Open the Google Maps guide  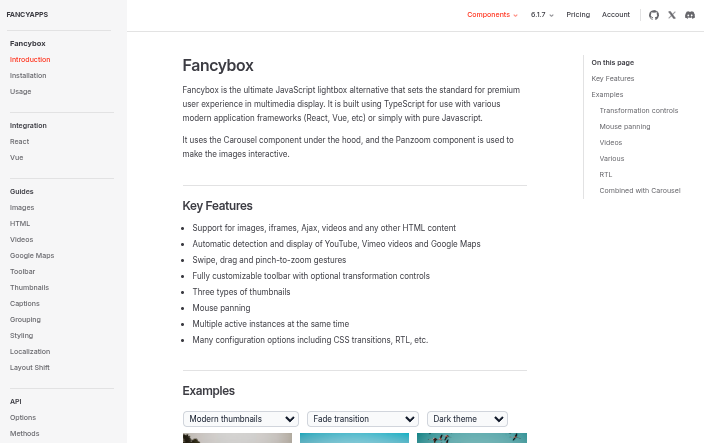coord(32,255)
